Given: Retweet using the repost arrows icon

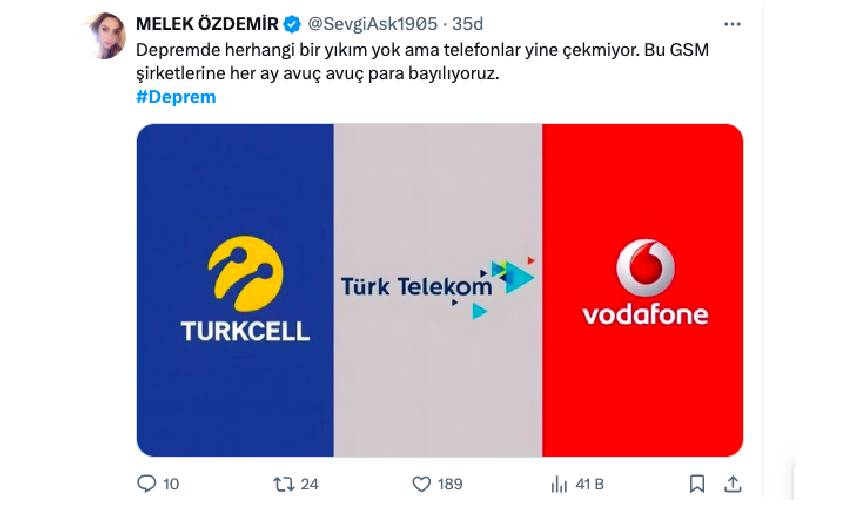Looking at the screenshot, I should pos(284,484).
